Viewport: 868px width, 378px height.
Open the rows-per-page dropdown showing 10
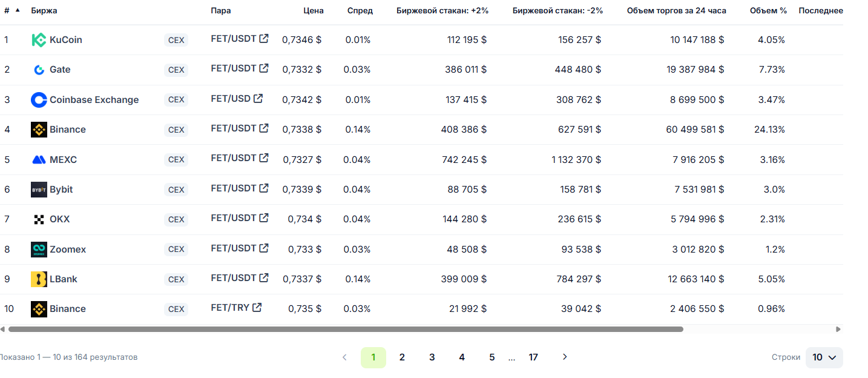824,357
